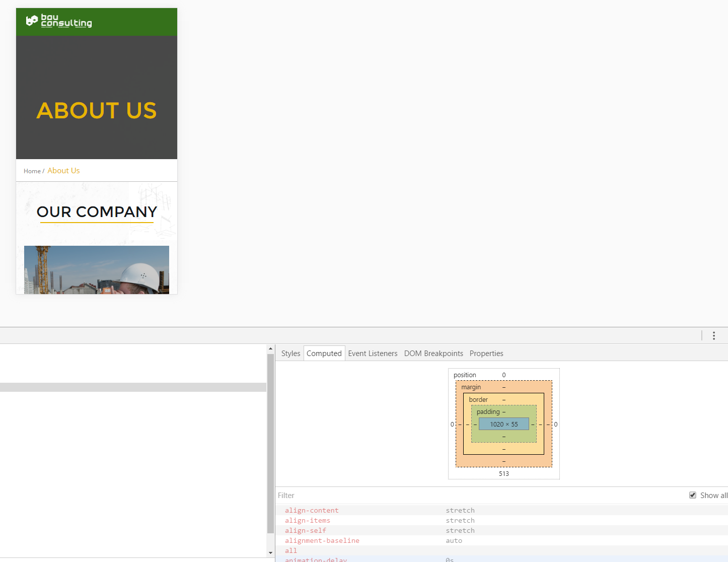
Task: Click the alignment-baseline auto value
Action: 454,540
